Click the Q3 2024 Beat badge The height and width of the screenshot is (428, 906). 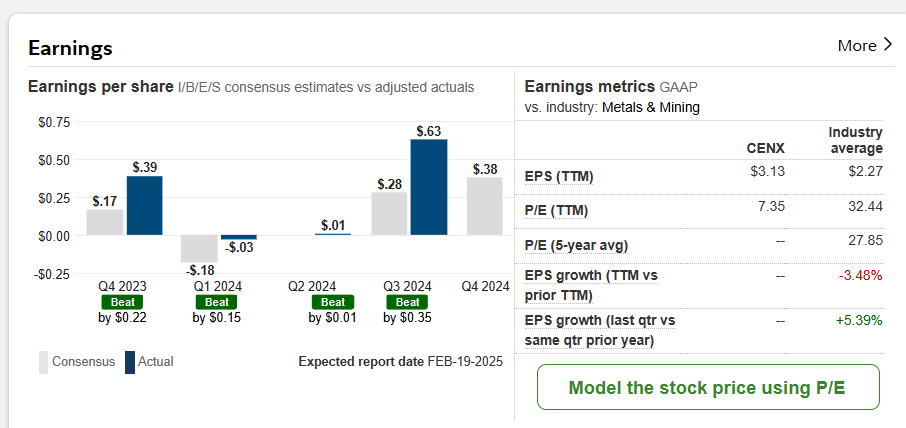pyautogui.click(x=406, y=302)
